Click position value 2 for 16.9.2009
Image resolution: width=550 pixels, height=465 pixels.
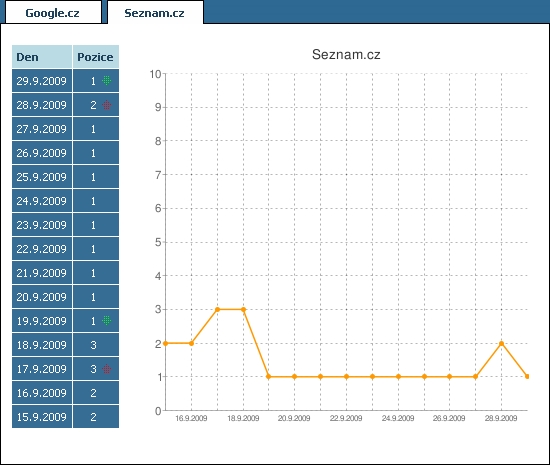(93, 393)
